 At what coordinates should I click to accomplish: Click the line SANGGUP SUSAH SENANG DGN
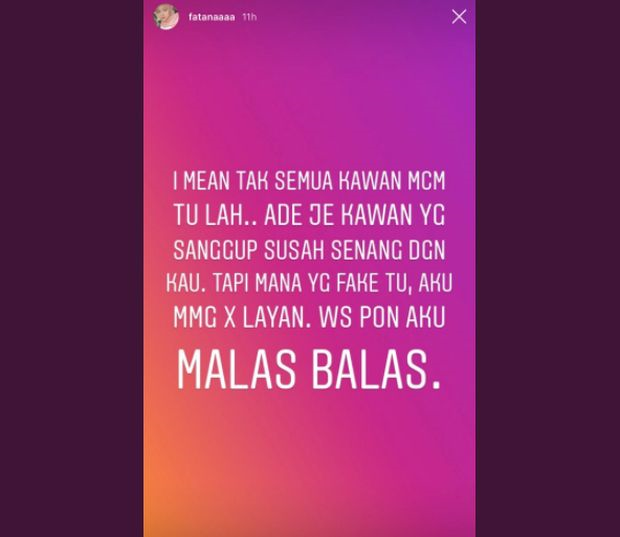tap(309, 250)
